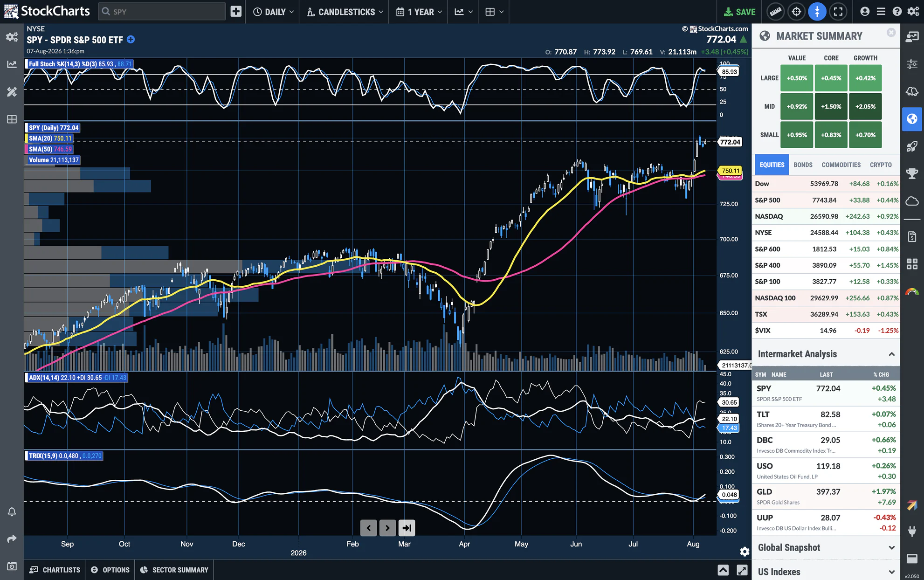
Task: Select the Equities tab
Action: pos(772,165)
